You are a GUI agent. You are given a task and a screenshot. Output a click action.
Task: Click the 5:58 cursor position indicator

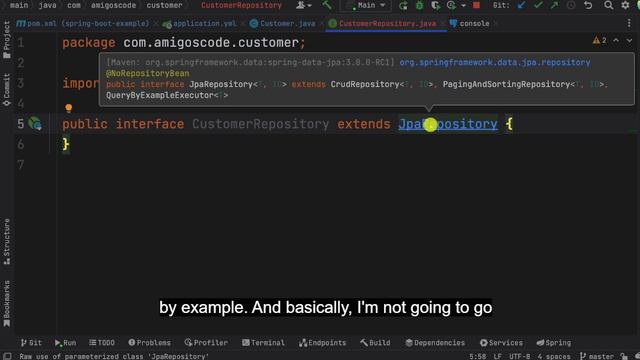click(478, 356)
